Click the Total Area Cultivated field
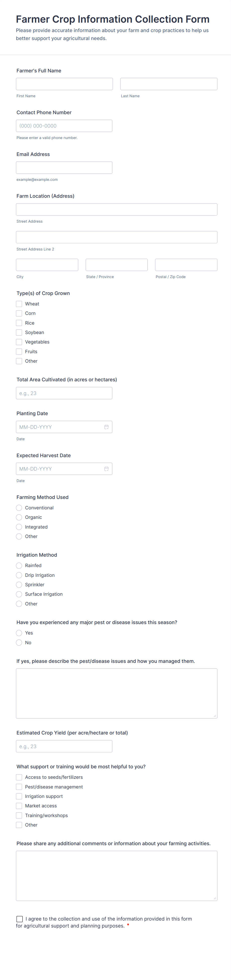The height and width of the screenshot is (980, 231). (x=64, y=393)
